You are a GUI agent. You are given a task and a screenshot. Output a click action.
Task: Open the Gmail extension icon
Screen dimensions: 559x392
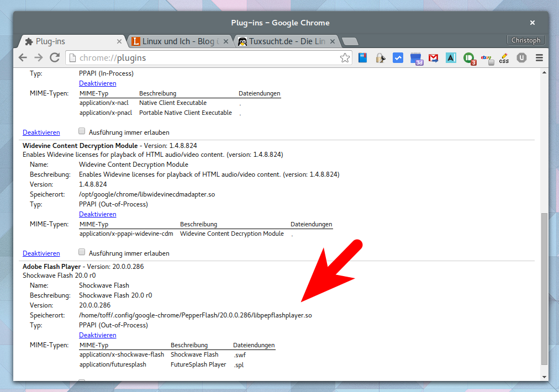434,58
